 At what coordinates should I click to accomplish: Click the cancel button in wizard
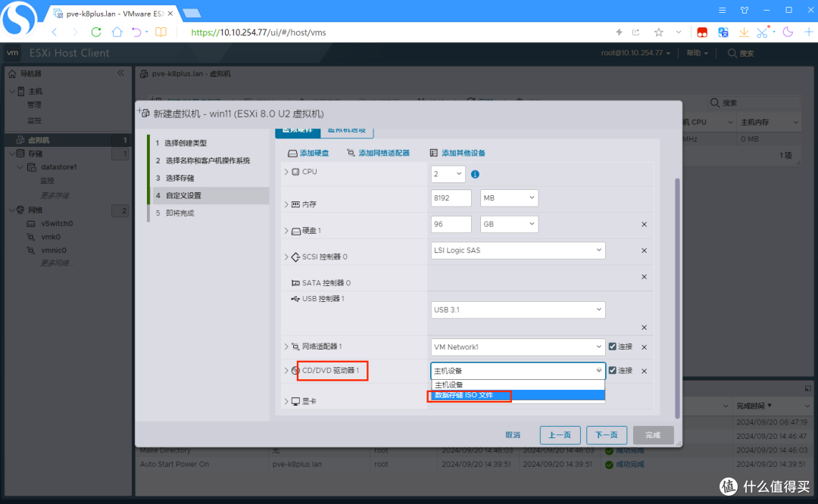click(x=513, y=434)
